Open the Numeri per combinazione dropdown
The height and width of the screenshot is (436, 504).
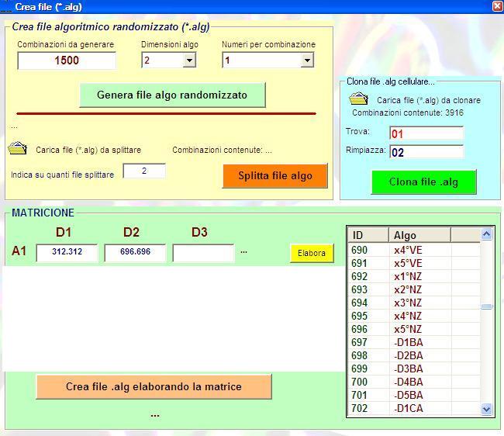pyautogui.click(x=307, y=61)
